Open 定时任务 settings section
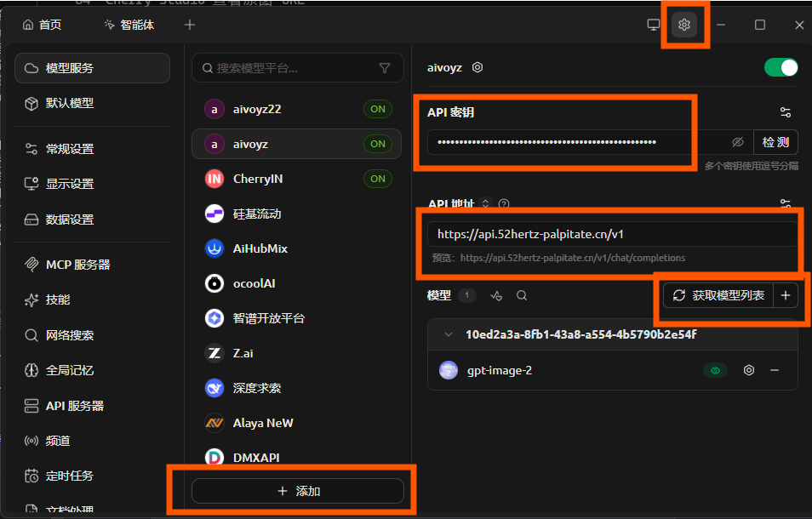The height and width of the screenshot is (519, 812). point(92,476)
